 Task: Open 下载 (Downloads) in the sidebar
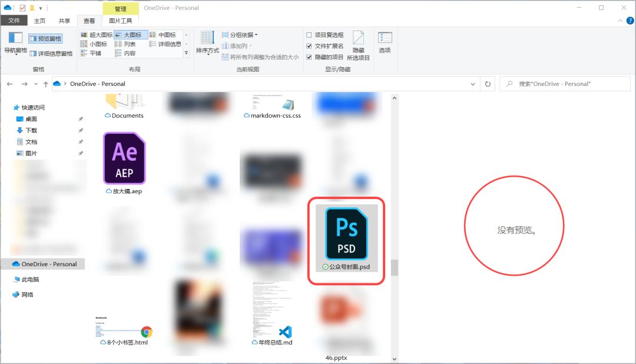click(x=26, y=130)
